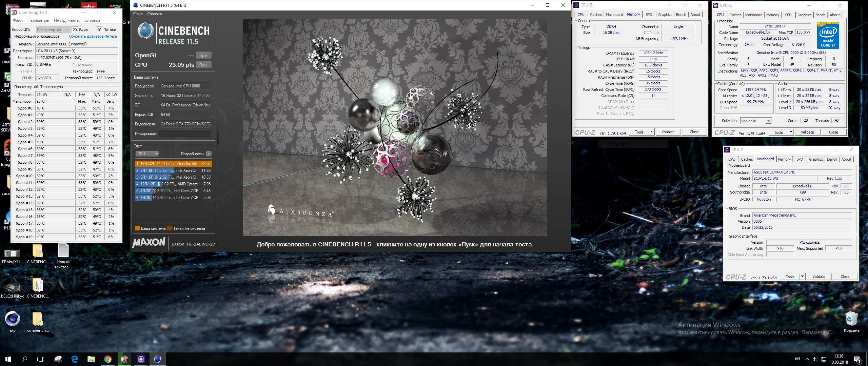Open Параметры menu in Core Temp
This screenshot has height=366, width=868.
click(38, 20)
